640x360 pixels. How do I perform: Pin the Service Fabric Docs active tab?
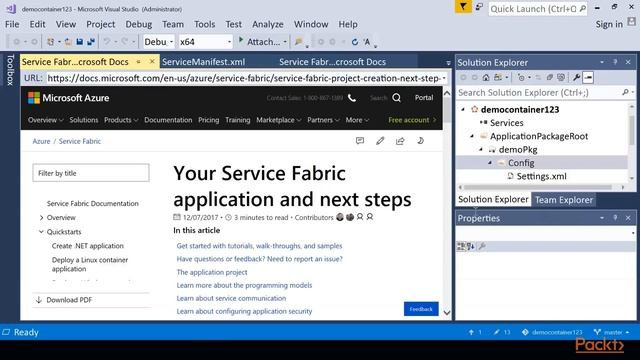coord(139,62)
